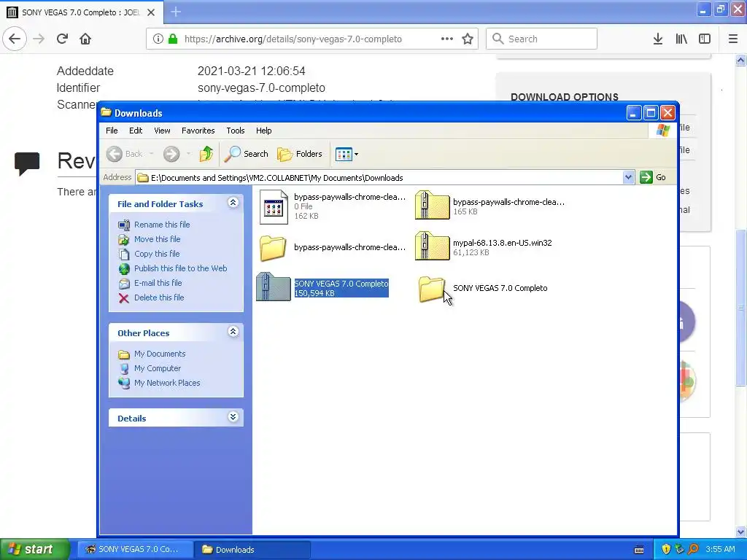Screen dimensions: 747x560
Task: Select the 0 File bypass-paywalls icon
Action: pyautogui.click(x=274, y=206)
